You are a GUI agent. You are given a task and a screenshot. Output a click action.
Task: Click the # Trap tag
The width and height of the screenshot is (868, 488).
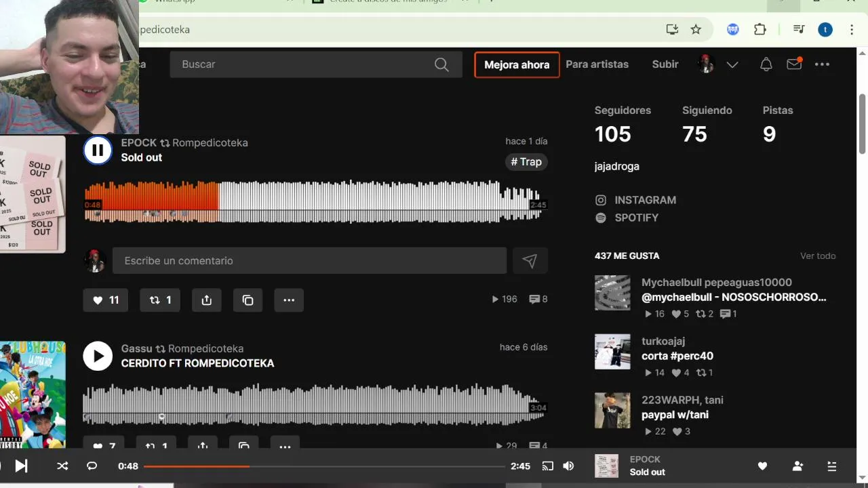pyautogui.click(x=526, y=162)
